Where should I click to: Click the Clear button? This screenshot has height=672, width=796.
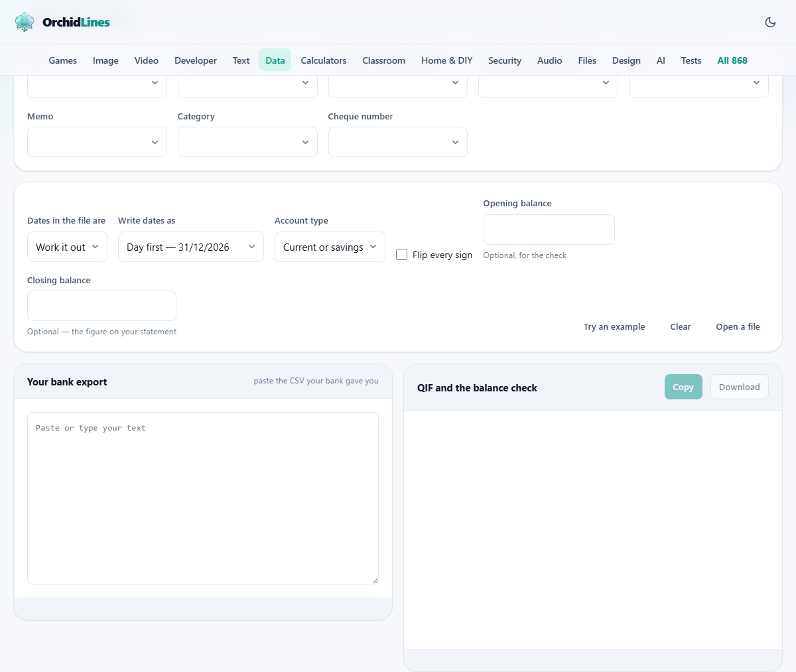(681, 326)
